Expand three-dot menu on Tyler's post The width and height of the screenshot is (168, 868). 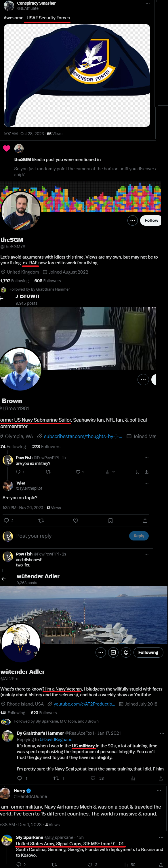(146, 483)
